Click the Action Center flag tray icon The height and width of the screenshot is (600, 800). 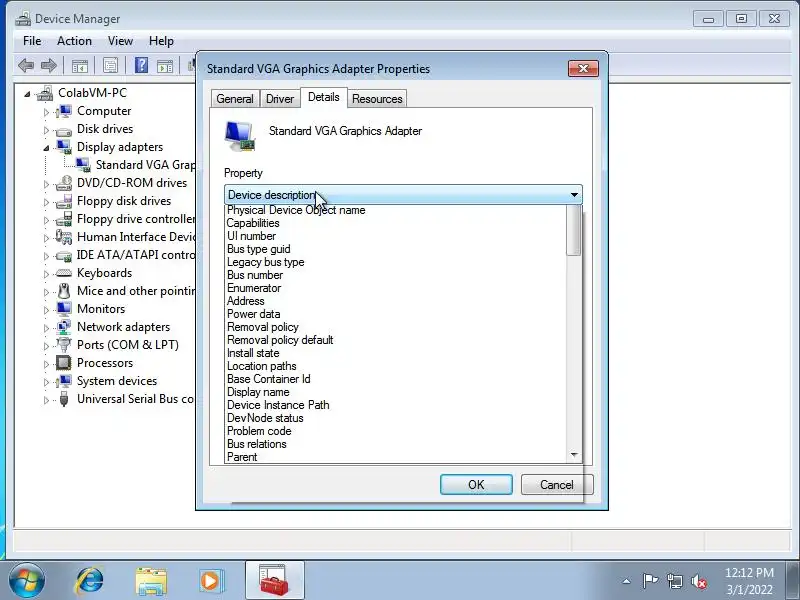650,581
